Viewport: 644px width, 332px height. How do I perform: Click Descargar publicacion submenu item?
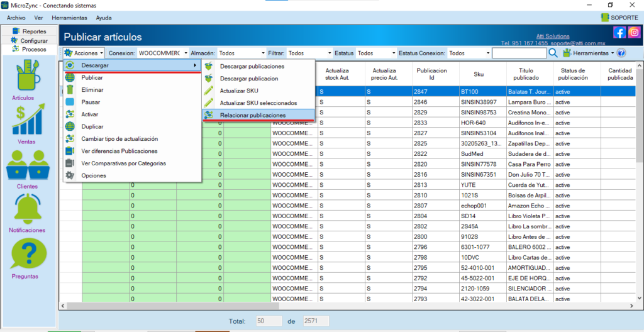258,79
